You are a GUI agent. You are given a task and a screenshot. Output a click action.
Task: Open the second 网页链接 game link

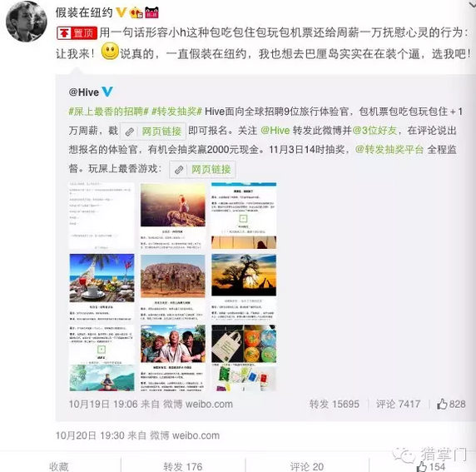point(202,169)
